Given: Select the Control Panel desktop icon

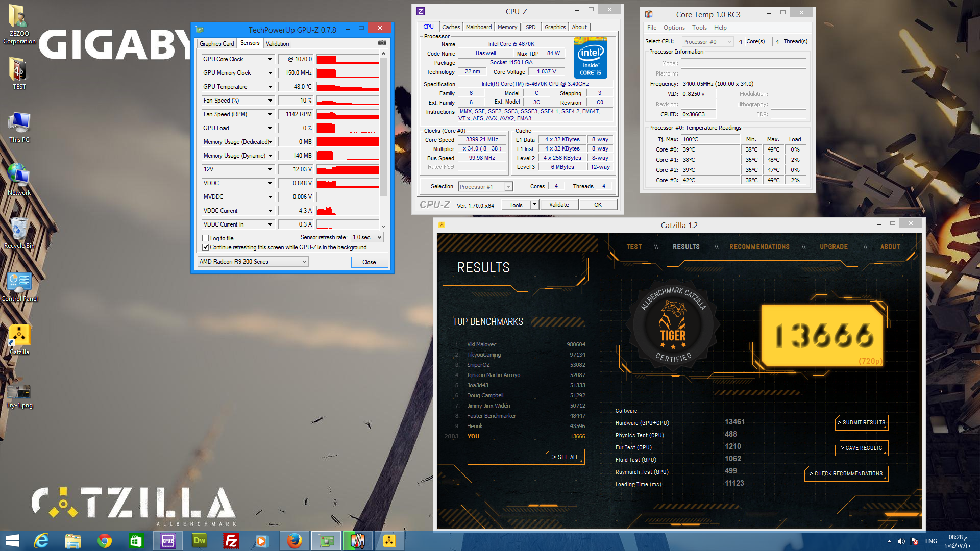Looking at the screenshot, I should [19, 286].
